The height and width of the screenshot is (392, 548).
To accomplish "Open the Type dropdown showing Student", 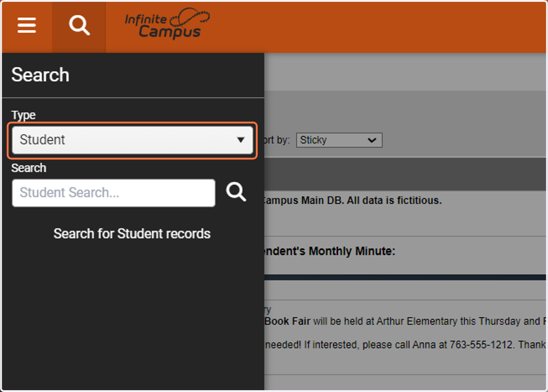I will [132, 140].
